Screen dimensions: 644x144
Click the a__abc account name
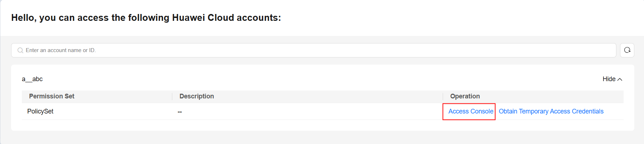(x=32, y=79)
